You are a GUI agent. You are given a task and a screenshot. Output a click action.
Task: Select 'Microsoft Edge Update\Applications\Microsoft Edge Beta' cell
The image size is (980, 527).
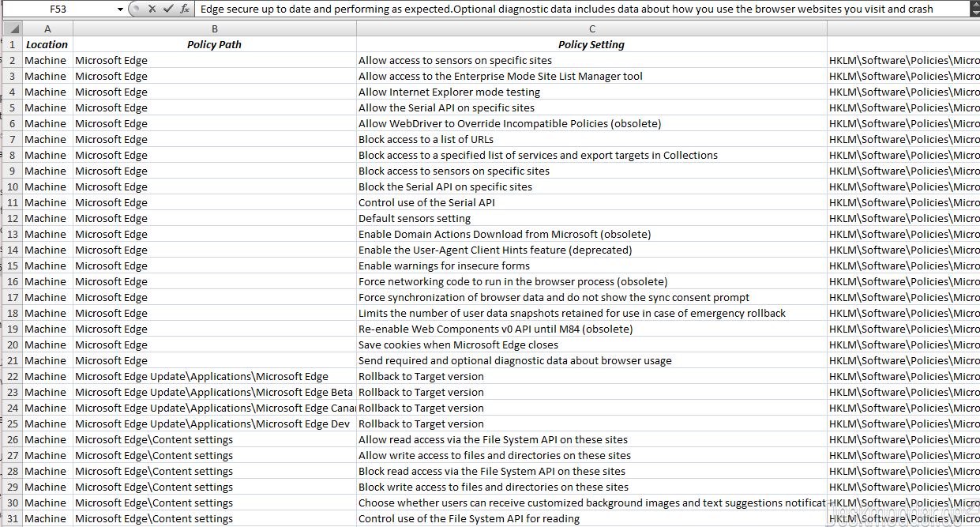[x=215, y=392]
